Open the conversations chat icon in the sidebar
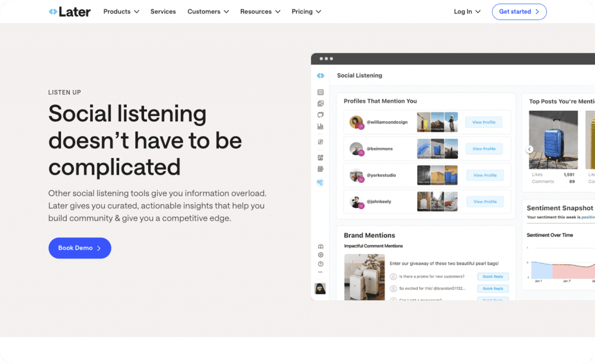This screenshot has height=364, width=595. coord(321,115)
